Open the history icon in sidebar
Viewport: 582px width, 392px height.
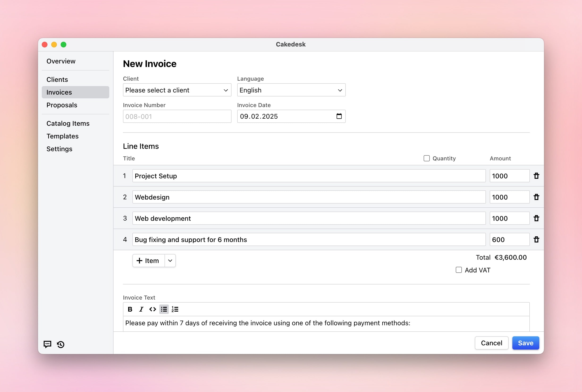pos(60,344)
